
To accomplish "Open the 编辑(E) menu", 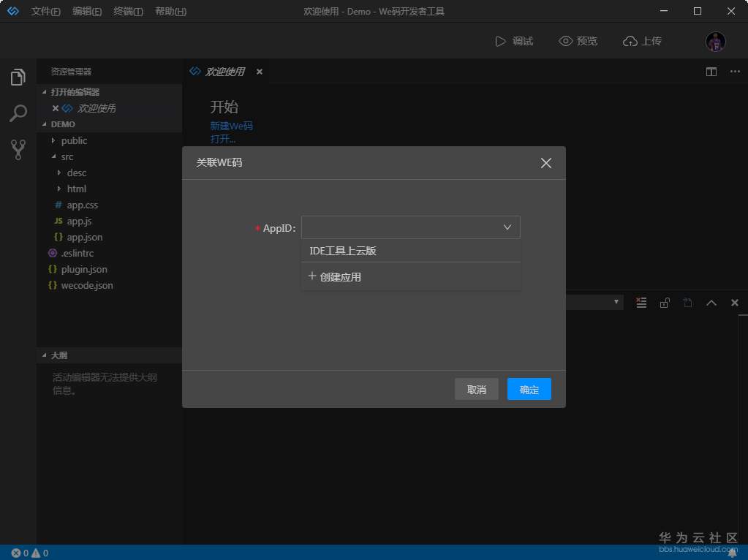I will pos(87,11).
